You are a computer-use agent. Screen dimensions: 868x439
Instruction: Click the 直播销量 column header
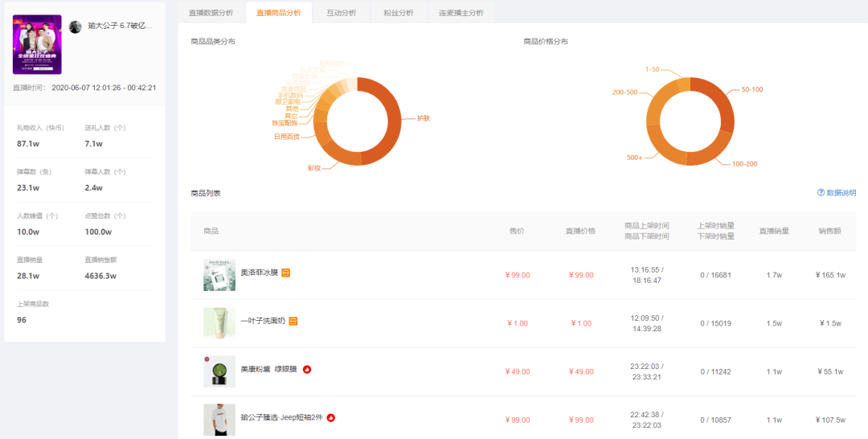coord(774,231)
